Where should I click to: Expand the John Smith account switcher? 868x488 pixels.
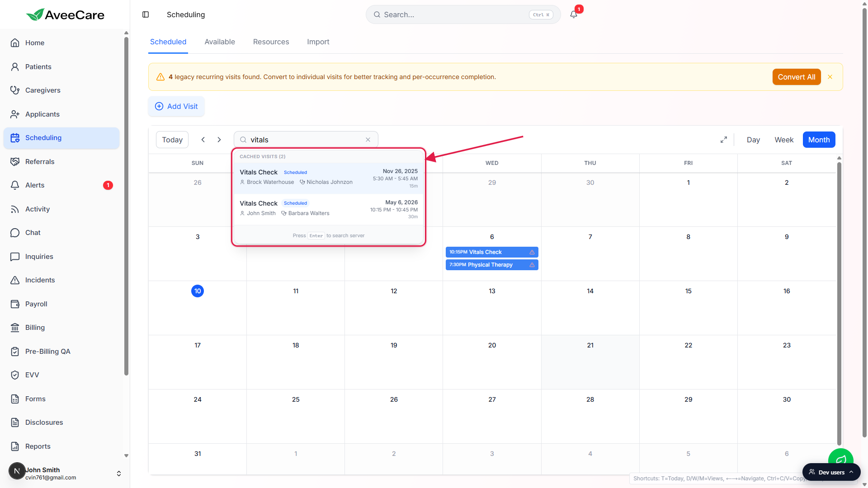click(119, 474)
